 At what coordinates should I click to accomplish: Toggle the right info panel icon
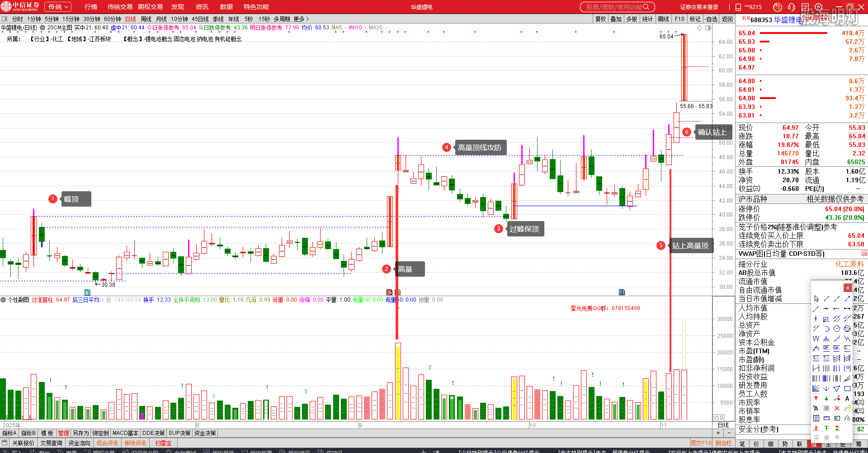tap(708, 28)
